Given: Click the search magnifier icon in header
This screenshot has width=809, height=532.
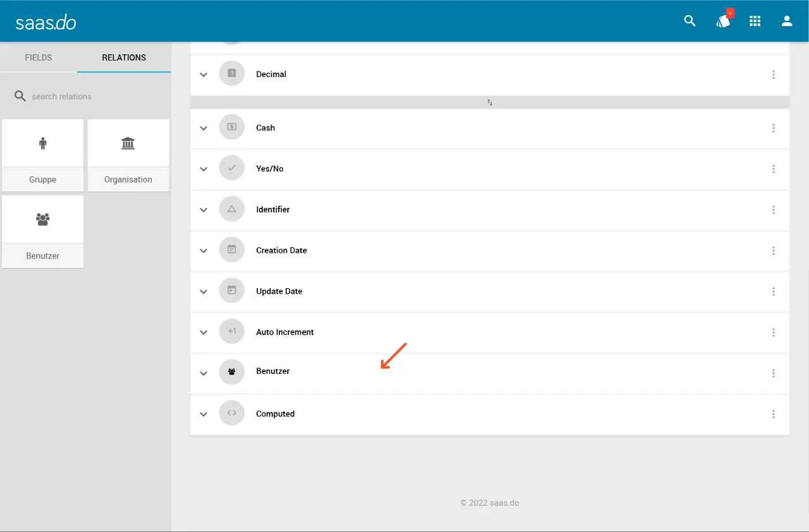Looking at the screenshot, I should click(x=690, y=21).
